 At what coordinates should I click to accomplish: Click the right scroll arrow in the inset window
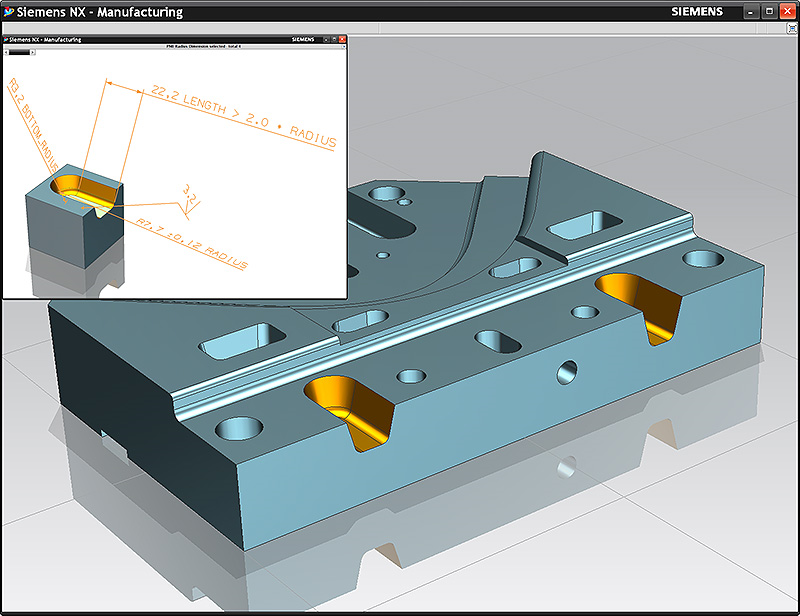[x=33, y=53]
